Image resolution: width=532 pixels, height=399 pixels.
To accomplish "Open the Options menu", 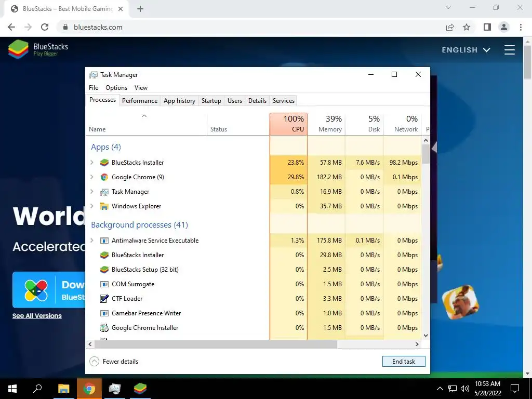I will click(x=116, y=87).
